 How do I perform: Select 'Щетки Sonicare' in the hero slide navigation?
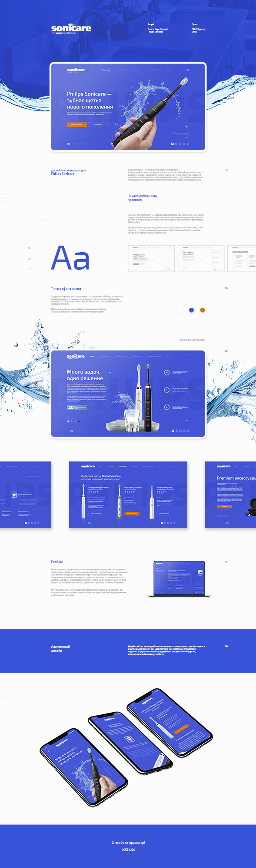pos(122,70)
